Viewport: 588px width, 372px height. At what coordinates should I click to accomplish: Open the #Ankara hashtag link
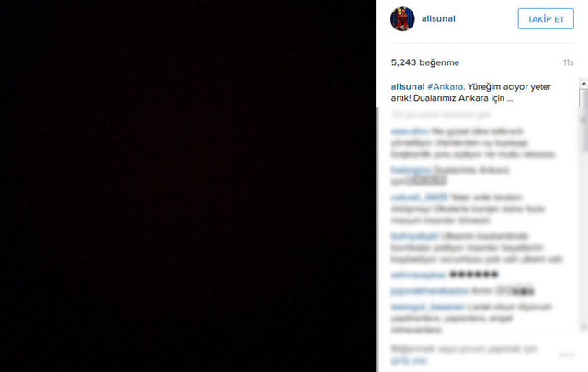[x=445, y=86]
